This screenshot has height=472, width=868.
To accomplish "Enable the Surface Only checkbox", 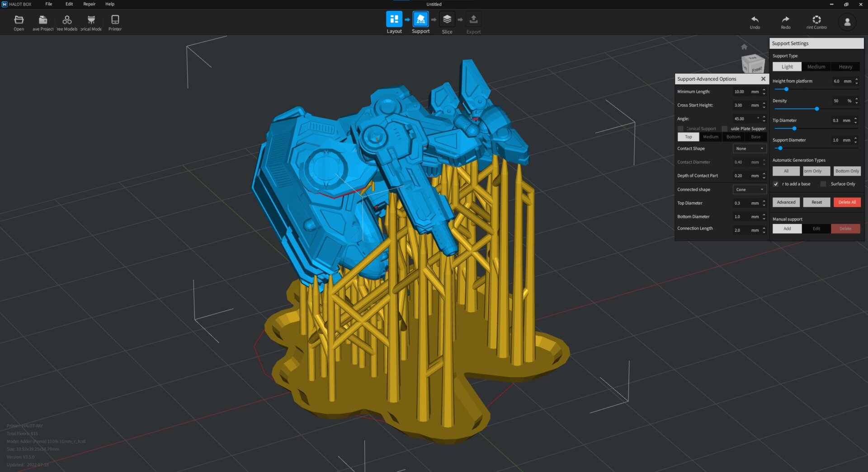I will 823,184.
